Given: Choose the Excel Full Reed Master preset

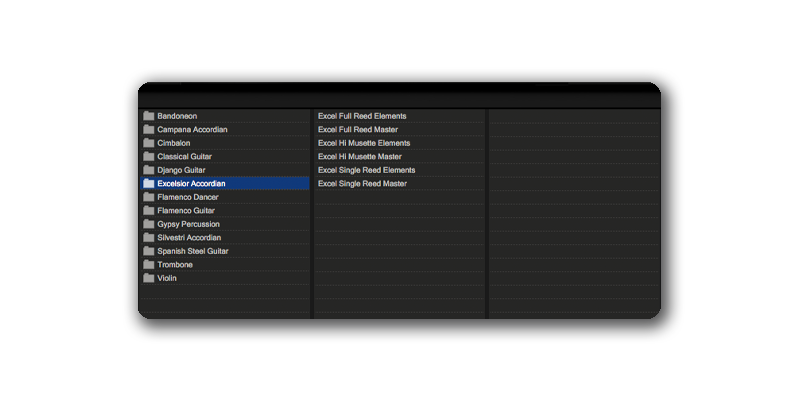Looking at the screenshot, I should pyautogui.click(x=358, y=130).
